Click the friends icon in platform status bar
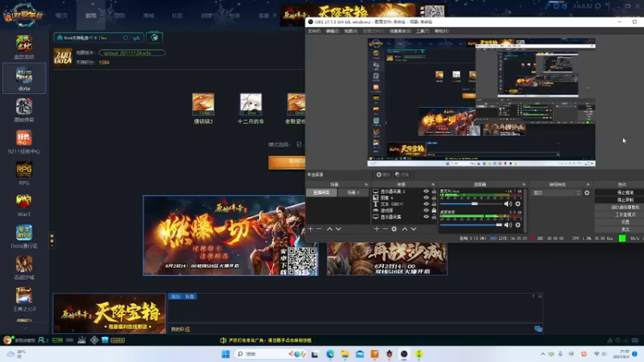Image resolution: width=644 pixels, height=362 pixels. (x=43, y=340)
